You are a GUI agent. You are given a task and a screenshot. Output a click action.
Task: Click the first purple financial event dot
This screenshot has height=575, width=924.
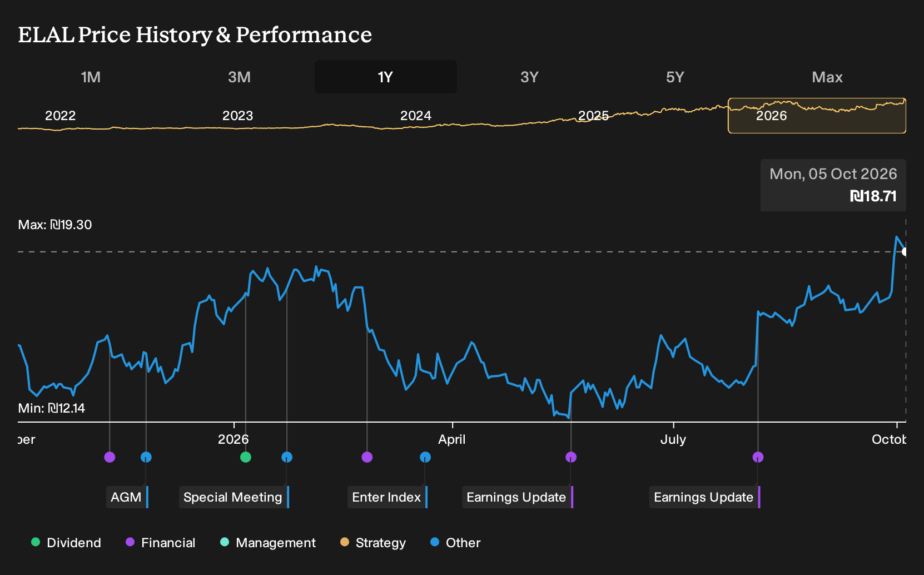coord(110,457)
